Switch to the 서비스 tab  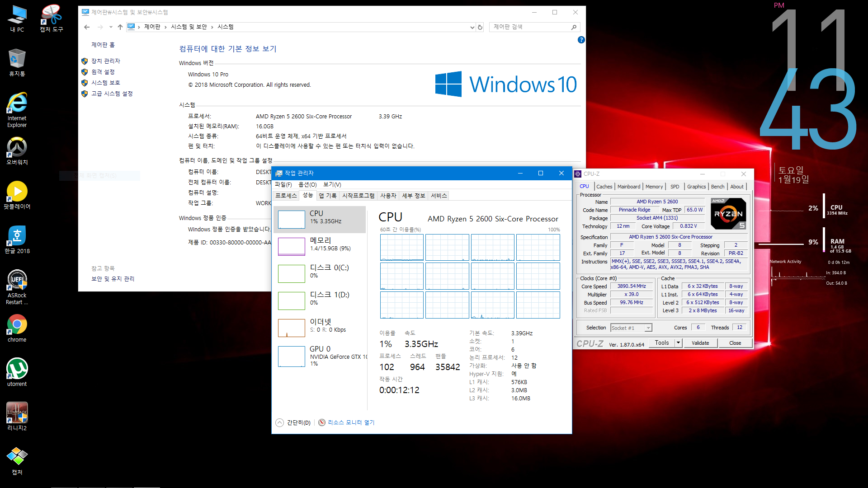pos(439,196)
